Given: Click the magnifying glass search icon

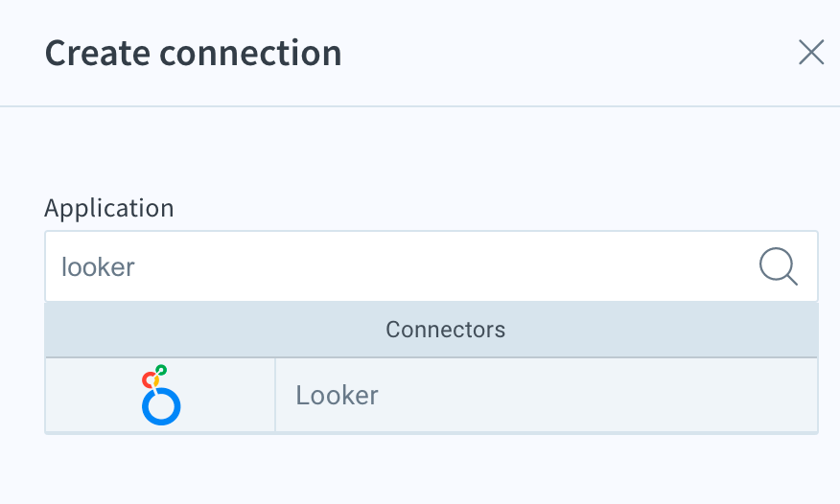Looking at the screenshot, I should pos(779,266).
